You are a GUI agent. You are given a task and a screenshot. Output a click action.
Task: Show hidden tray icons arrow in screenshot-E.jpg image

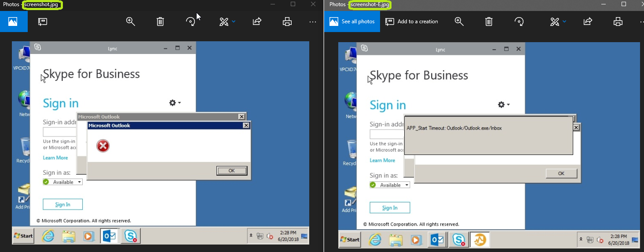(581, 239)
